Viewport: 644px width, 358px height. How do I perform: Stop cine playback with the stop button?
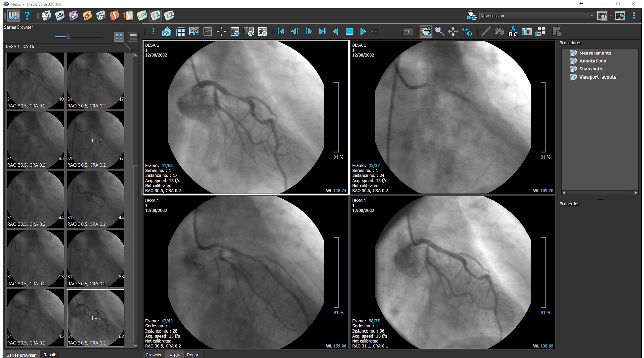point(349,31)
